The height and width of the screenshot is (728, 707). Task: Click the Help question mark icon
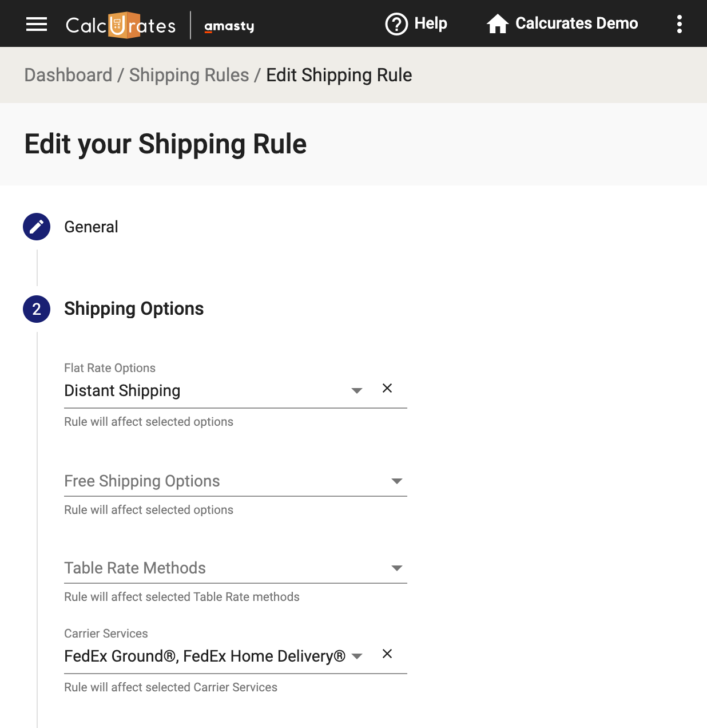point(396,24)
